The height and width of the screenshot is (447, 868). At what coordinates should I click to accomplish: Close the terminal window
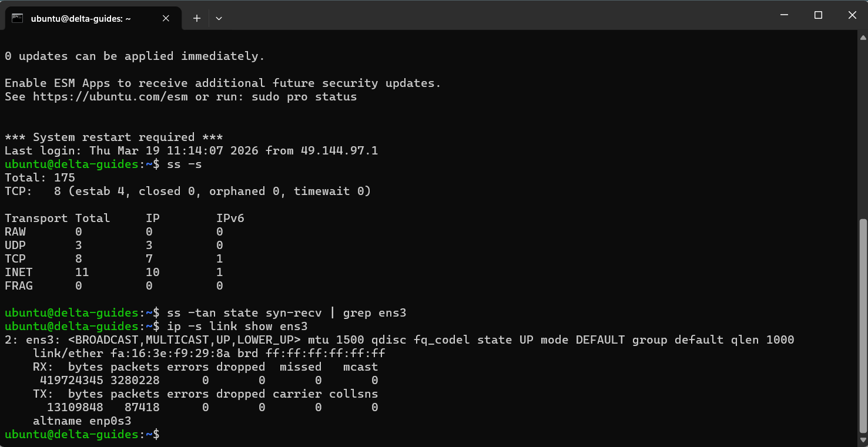point(852,15)
